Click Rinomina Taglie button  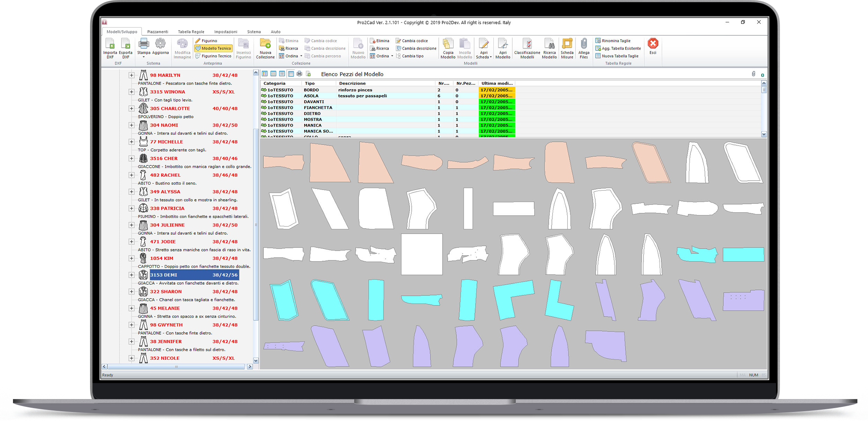616,41
